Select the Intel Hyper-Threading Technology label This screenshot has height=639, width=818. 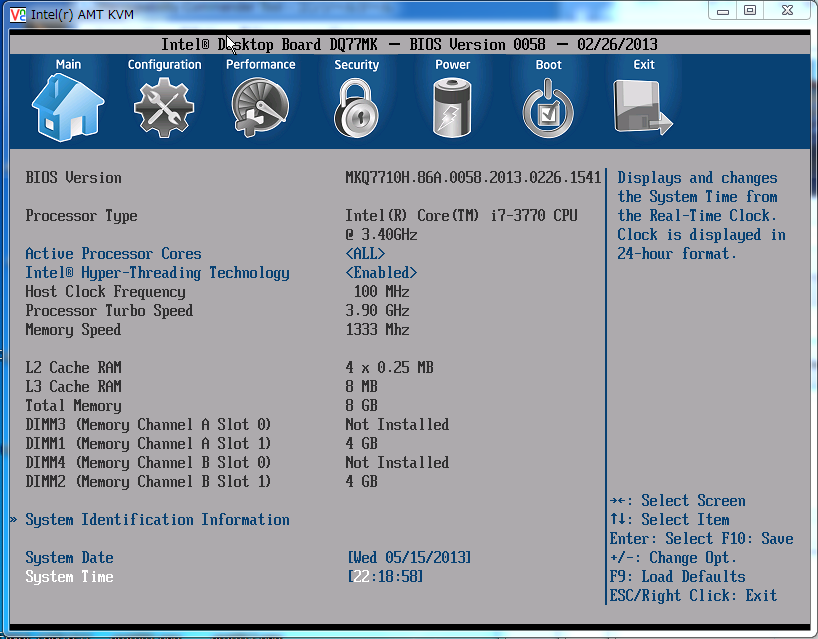point(157,273)
